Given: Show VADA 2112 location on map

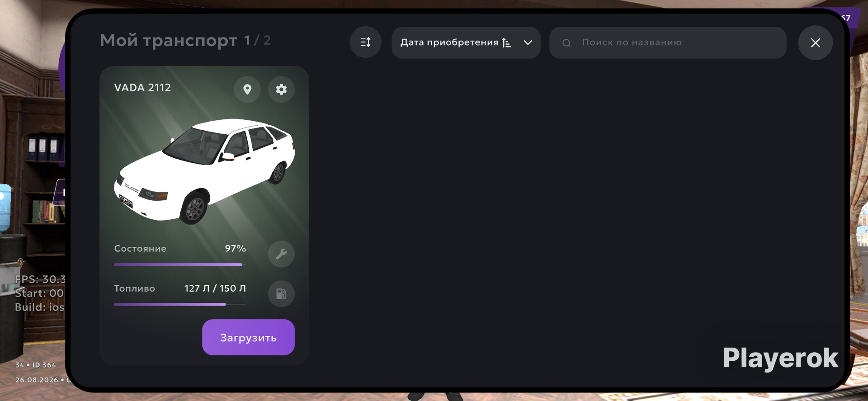Looking at the screenshot, I should [x=247, y=90].
